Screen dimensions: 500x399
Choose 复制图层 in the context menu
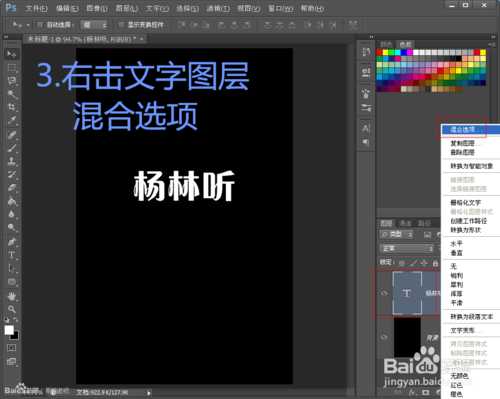click(470, 143)
